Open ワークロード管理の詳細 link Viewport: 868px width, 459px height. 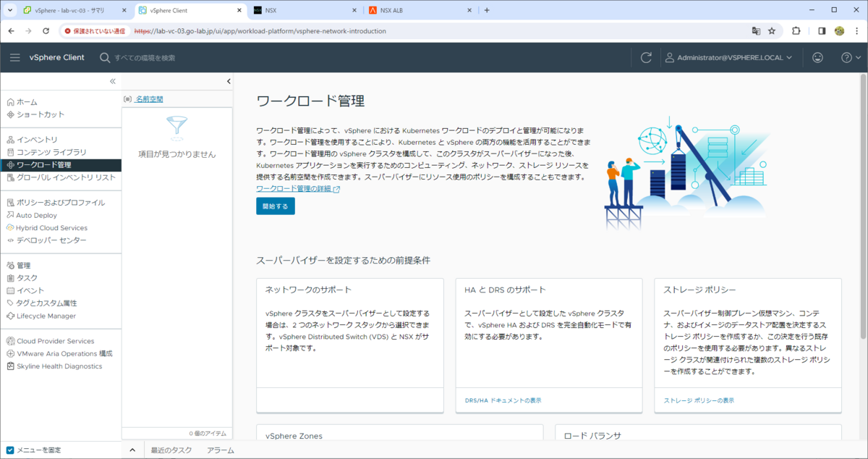point(298,189)
